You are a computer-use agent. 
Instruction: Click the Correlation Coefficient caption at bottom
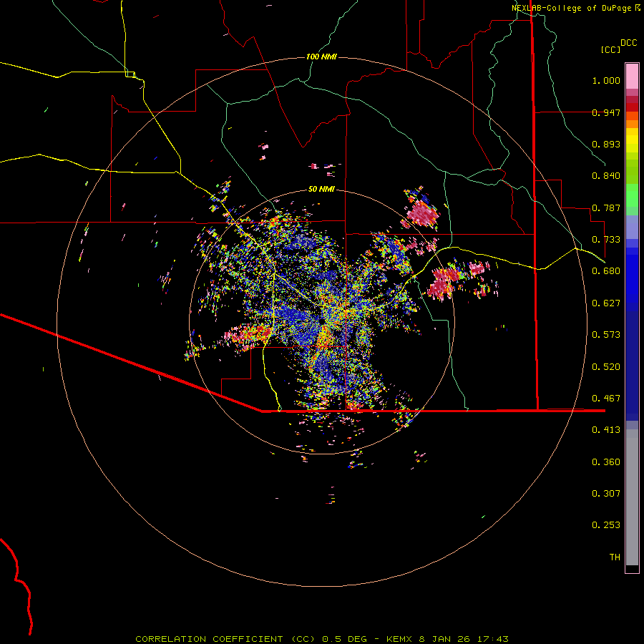pos(322,639)
